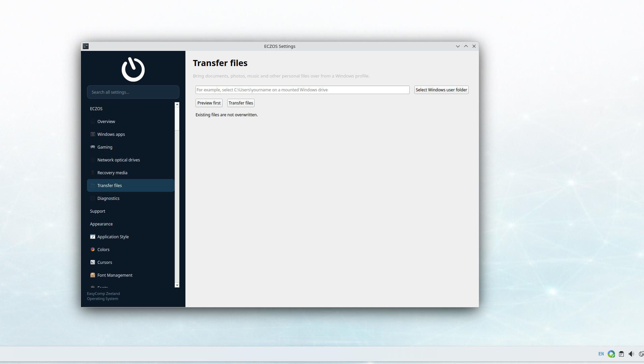Viewport: 644px width, 364px height.
Task: Open the system update status tray icon
Action: [611, 354]
